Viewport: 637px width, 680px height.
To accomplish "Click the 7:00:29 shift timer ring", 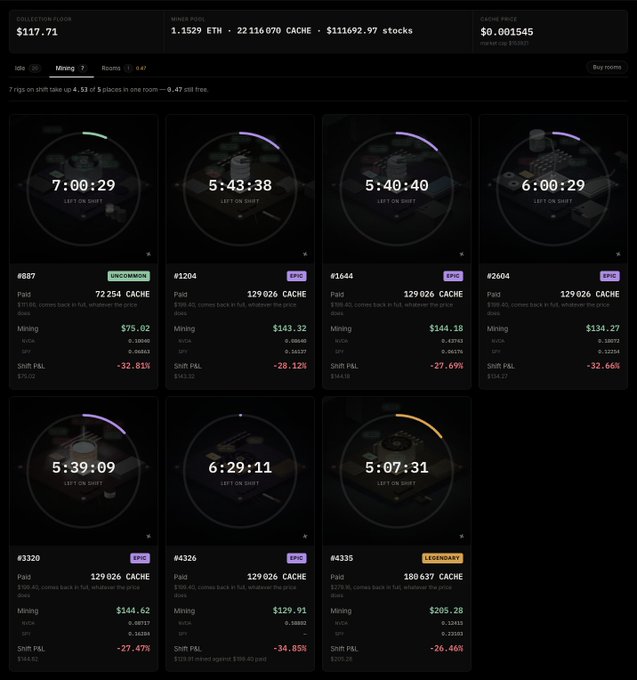I will (x=83, y=189).
